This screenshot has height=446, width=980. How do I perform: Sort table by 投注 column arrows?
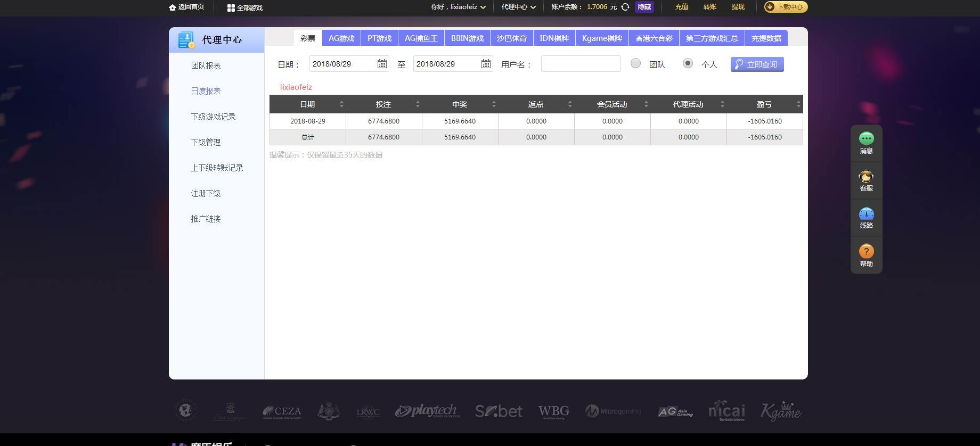point(418,104)
